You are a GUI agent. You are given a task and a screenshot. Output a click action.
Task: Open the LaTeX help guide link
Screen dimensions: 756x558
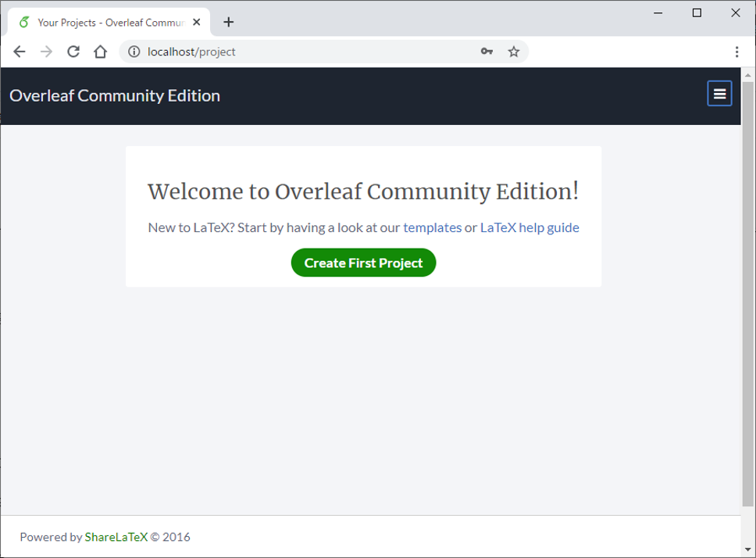(x=530, y=227)
